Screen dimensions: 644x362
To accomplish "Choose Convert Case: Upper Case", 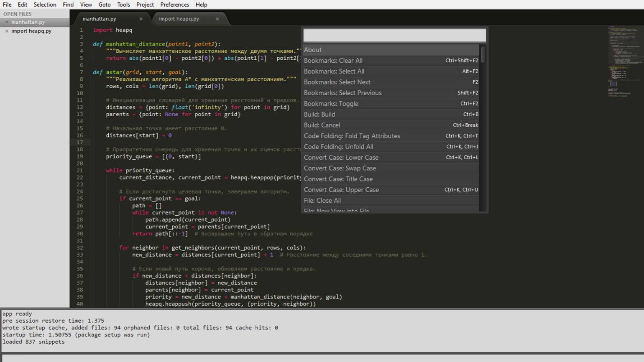I will coord(391,190).
